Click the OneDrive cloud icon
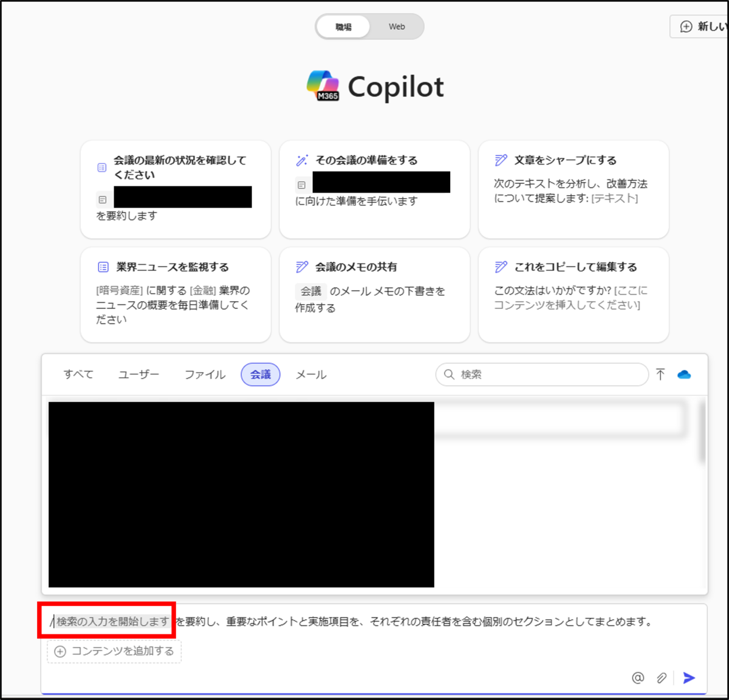This screenshot has width=729, height=700. coord(684,375)
